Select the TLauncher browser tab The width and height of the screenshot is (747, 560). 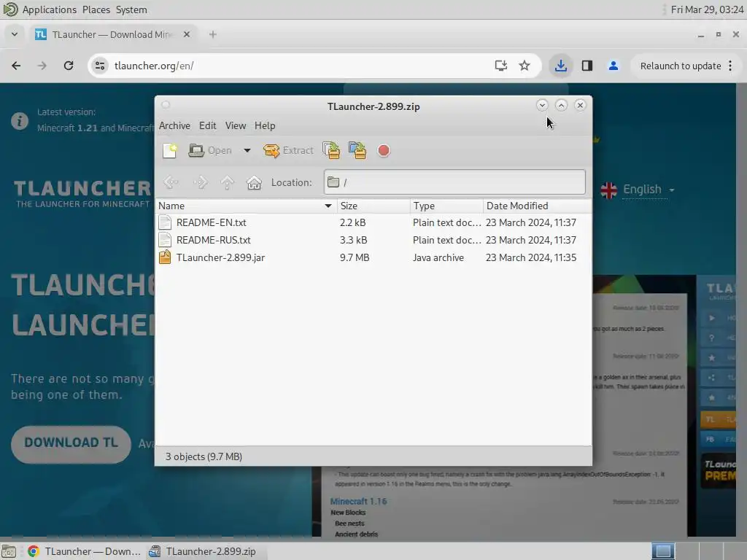[112, 34]
